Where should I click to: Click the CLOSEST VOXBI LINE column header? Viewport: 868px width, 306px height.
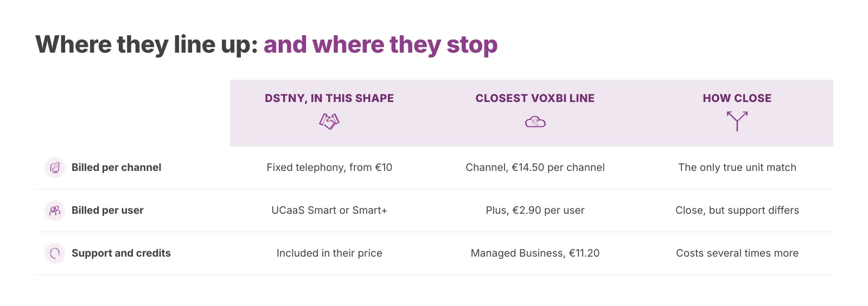pyautogui.click(x=535, y=98)
